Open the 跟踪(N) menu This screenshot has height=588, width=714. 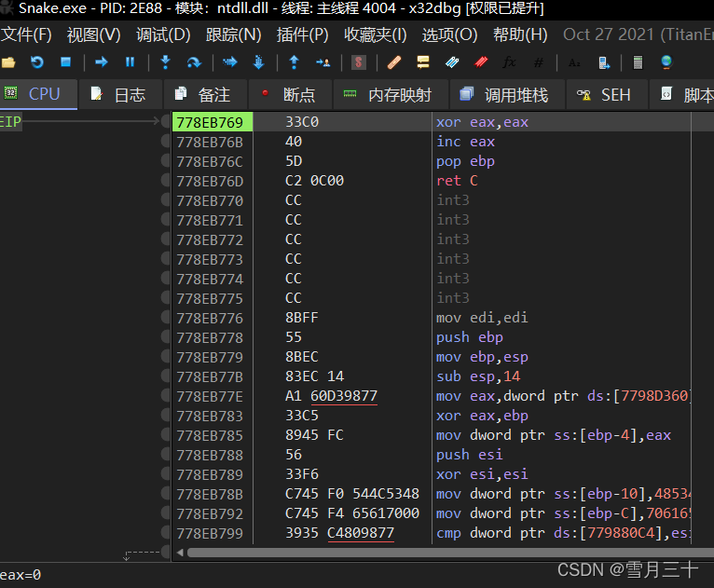click(233, 34)
